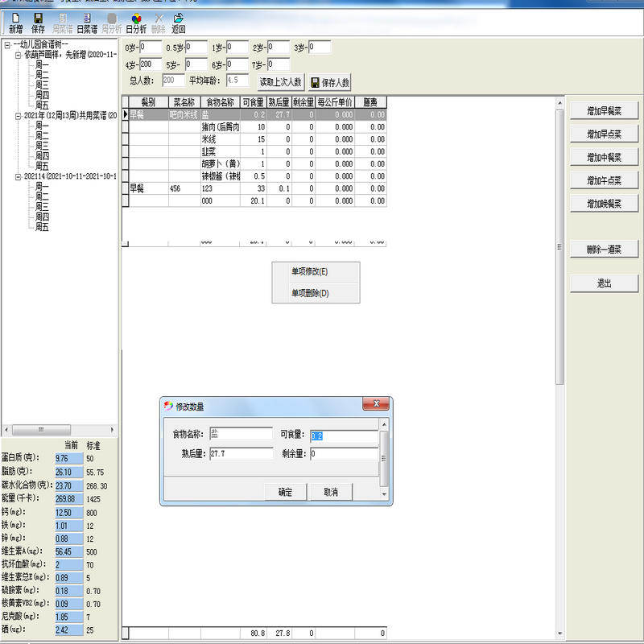Click the 食物名称 column header

click(220, 102)
